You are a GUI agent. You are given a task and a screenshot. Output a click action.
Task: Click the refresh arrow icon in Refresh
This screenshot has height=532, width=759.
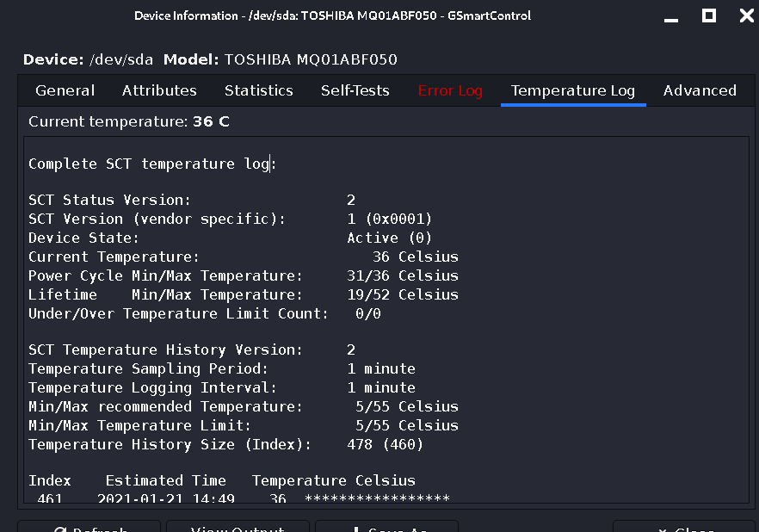60,529
